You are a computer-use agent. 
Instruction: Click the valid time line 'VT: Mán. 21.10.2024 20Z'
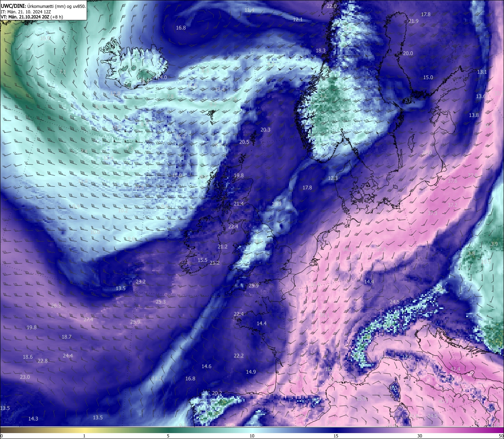[x=25, y=17]
